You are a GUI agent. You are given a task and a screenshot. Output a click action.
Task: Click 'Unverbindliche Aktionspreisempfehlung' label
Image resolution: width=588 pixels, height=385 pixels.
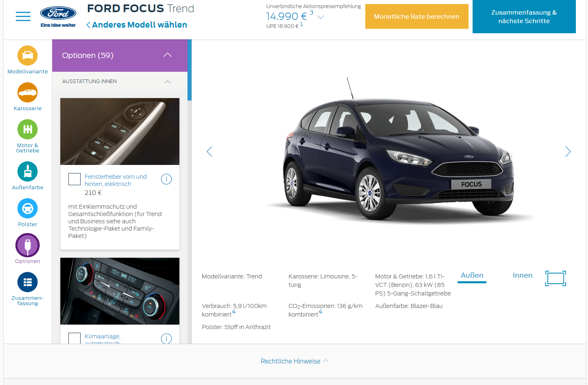tap(313, 6)
